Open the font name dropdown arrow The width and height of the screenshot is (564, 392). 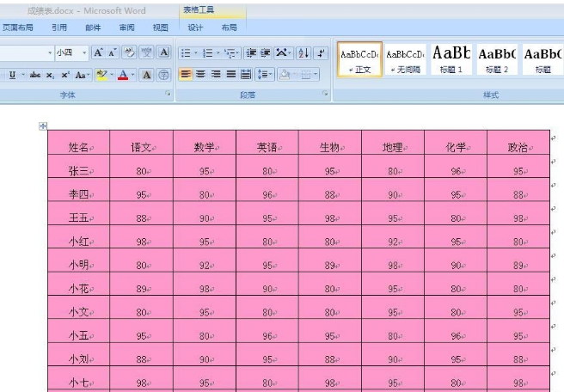pos(50,52)
